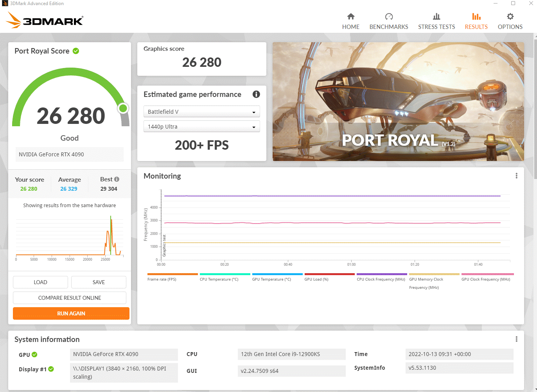Viewport: 537px width, 392px height.
Task: Click the info icon next to Best score
Action: point(117,179)
